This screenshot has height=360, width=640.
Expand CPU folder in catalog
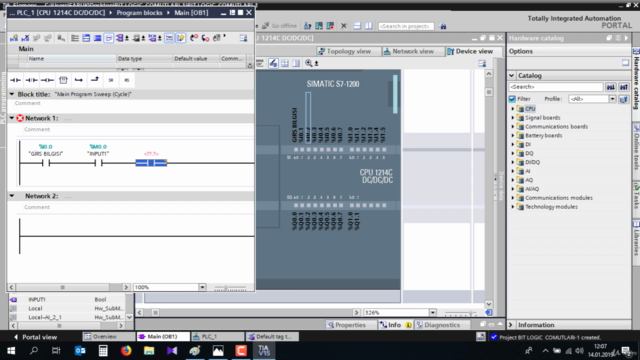513,109
